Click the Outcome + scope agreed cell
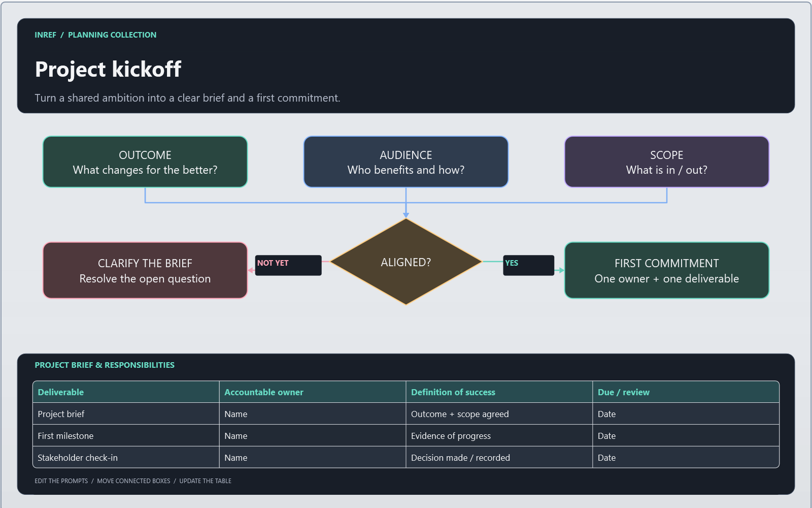Viewport: 812px width, 508px height. pyautogui.click(x=499, y=414)
